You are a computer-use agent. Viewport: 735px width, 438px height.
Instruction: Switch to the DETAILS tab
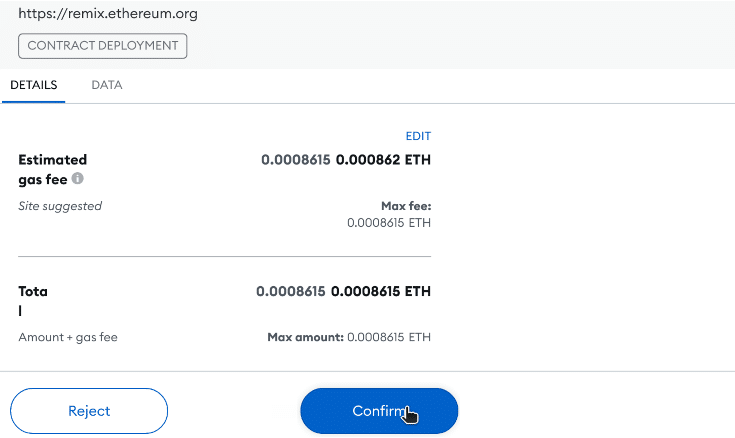(x=33, y=85)
